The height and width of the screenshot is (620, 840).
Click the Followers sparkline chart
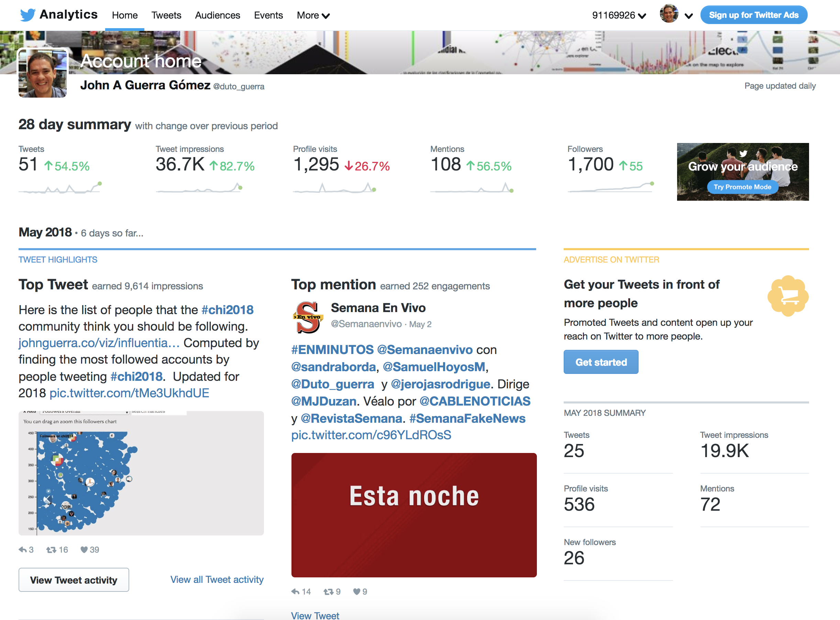(611, 187)
